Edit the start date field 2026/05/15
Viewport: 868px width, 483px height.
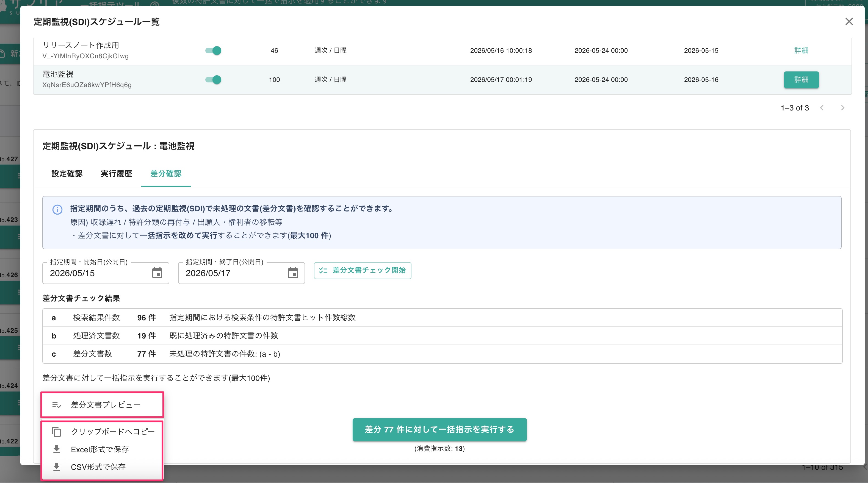pos(106,273)
